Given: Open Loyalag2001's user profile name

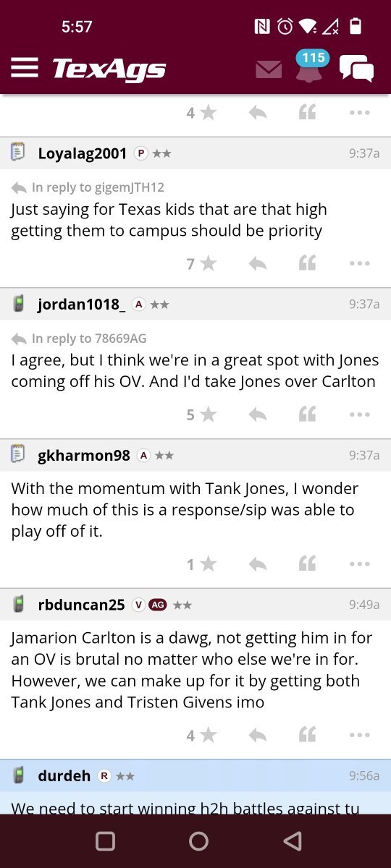Looking at the screenshot, I should (83, 153).
